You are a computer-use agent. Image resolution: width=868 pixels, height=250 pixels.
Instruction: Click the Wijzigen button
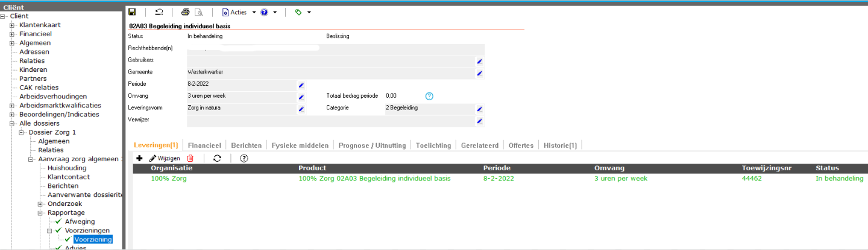(165, 158)
